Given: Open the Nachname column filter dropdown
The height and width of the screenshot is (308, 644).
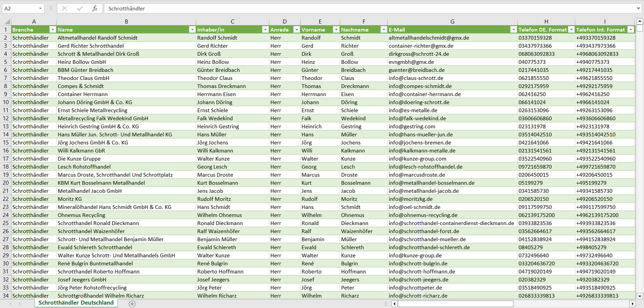Looking at the screenshot, I should (383, 29).
